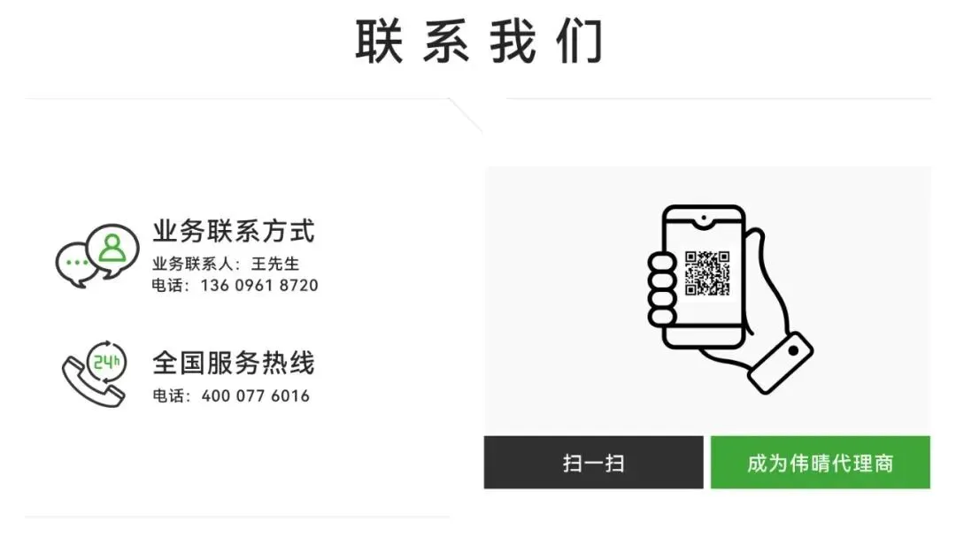Click the 全国服务热线 heading

click(234, 364)
